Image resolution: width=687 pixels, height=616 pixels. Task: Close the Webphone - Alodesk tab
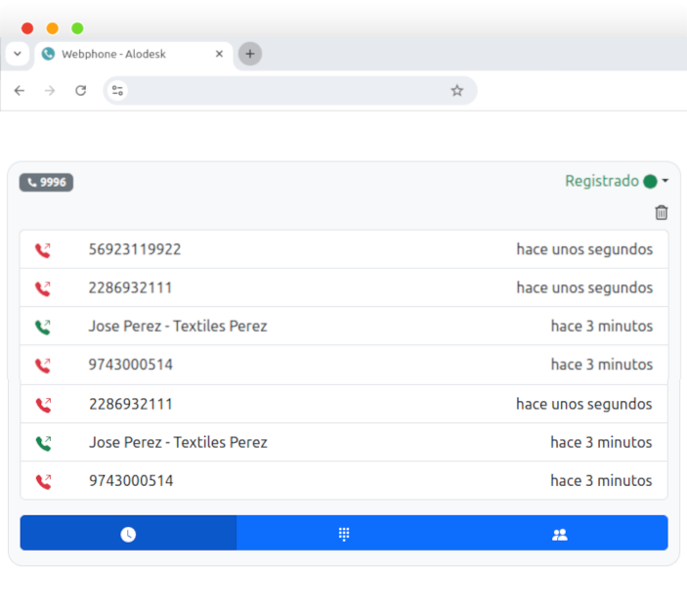pos(220,55)
